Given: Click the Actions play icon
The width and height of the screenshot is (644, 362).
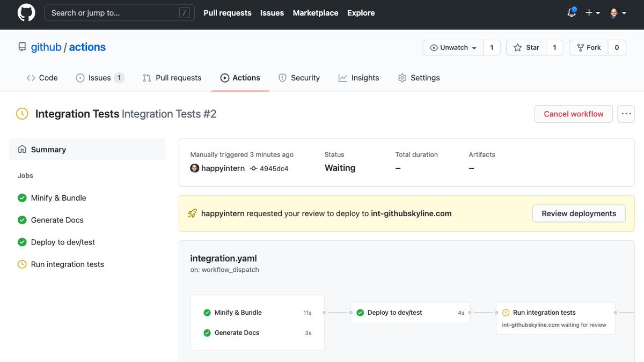Looking at the screenshot, I should coord(225,78).
